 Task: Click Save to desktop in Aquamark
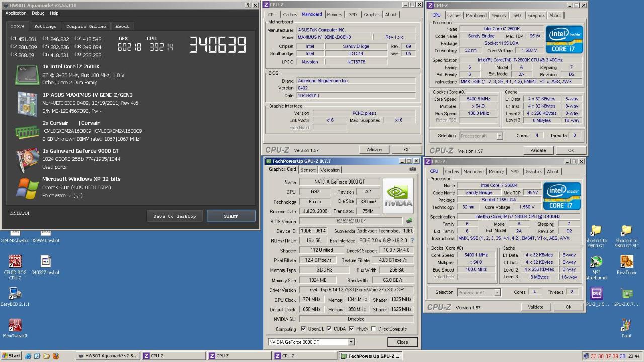pos(175,216)
